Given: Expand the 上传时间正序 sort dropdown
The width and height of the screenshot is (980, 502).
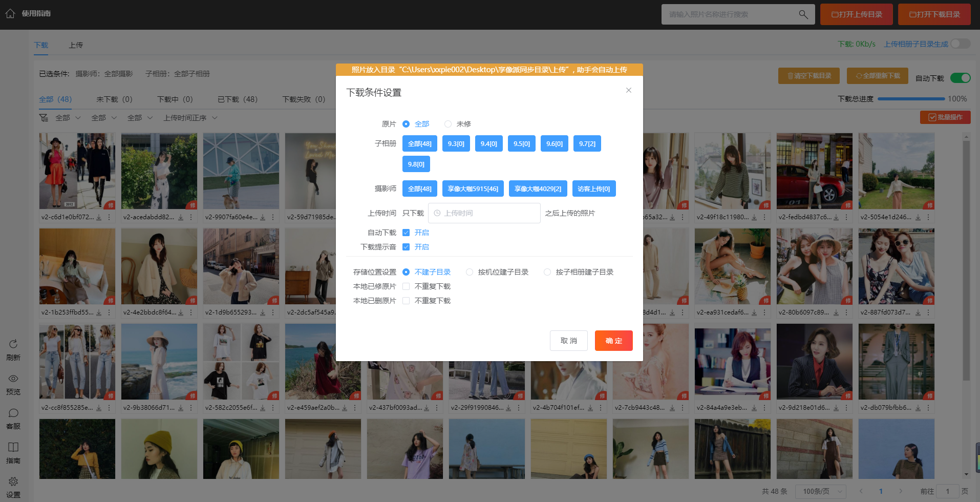Looking at the screenshot, I should tap(190, 118).
